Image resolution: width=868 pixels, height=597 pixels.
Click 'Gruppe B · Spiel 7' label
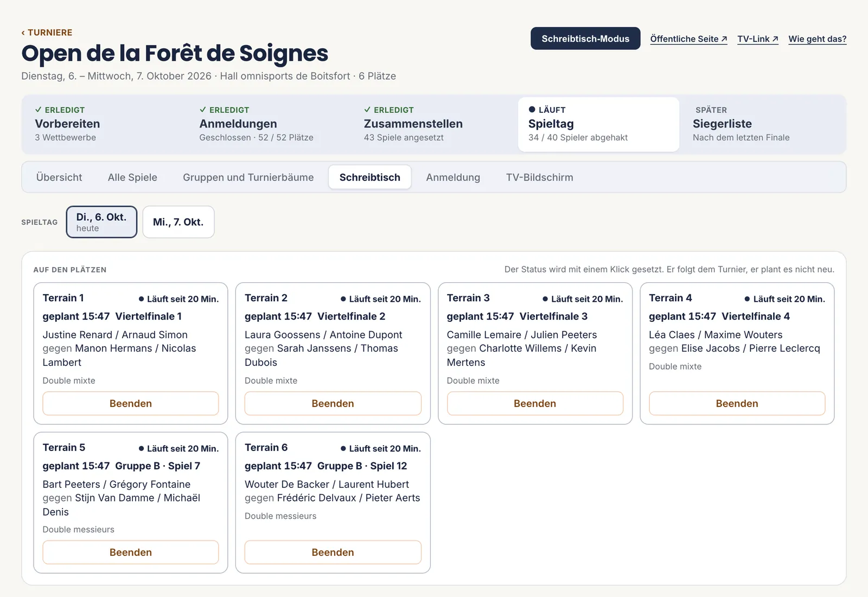pyautogui.click(x=158, y=466)
